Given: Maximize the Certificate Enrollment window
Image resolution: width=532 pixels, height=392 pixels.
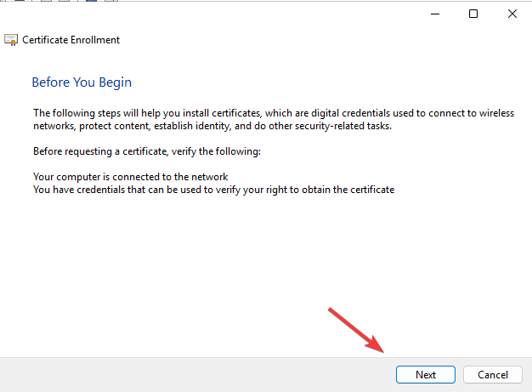Looking at the screenshot, I should 473,14.
